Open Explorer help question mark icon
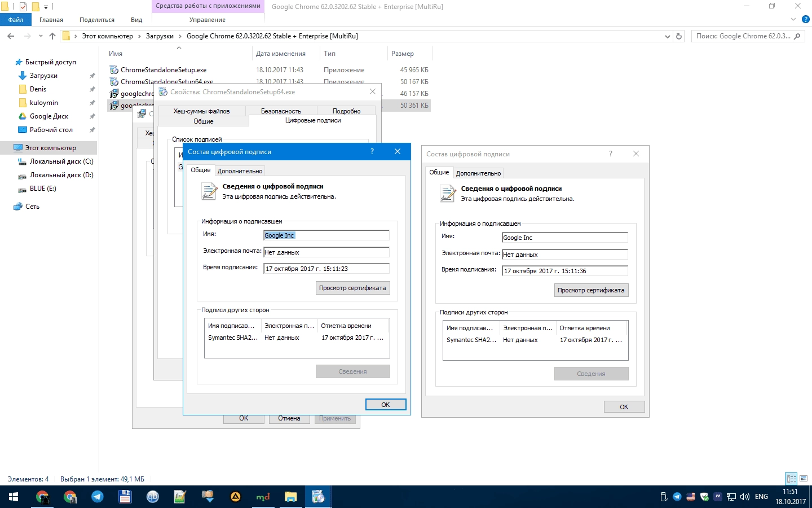812x508 pixels. pos(806,19)
